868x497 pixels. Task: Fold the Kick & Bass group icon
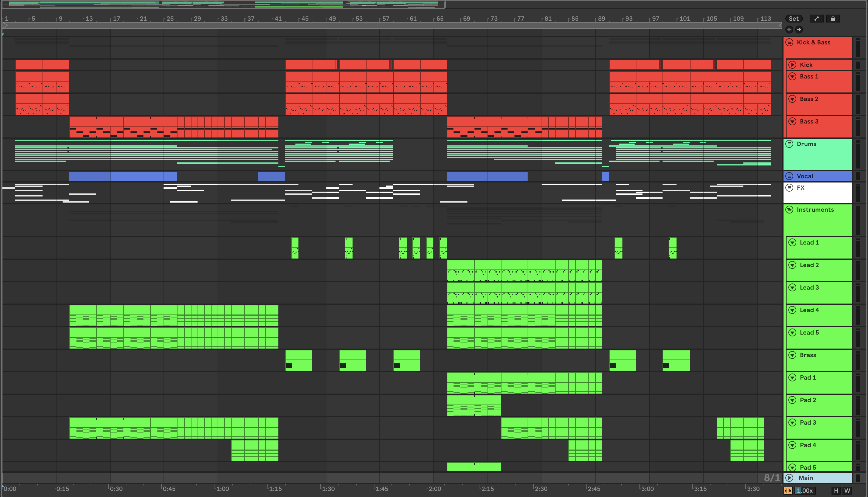click(x=790, y=42)
